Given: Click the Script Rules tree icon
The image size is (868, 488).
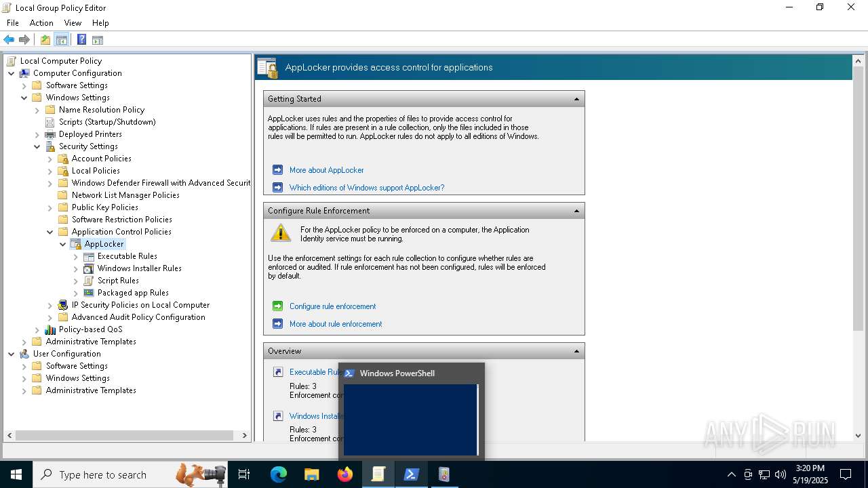Looking at the screenshot, I should pyautogui.click(x=89, y=281).
